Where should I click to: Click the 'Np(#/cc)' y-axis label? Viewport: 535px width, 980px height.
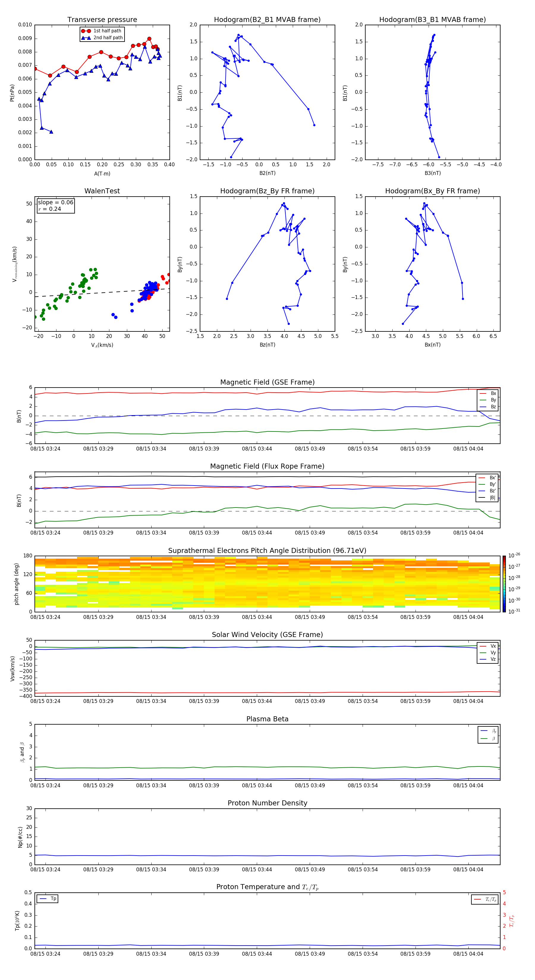click(x=20, y=837)
